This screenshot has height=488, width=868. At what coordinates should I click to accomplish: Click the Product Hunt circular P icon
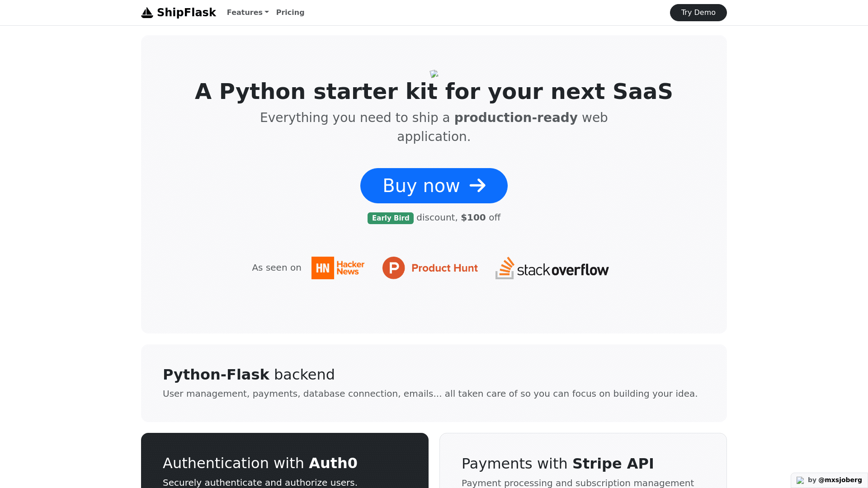(x=393, y=268)
